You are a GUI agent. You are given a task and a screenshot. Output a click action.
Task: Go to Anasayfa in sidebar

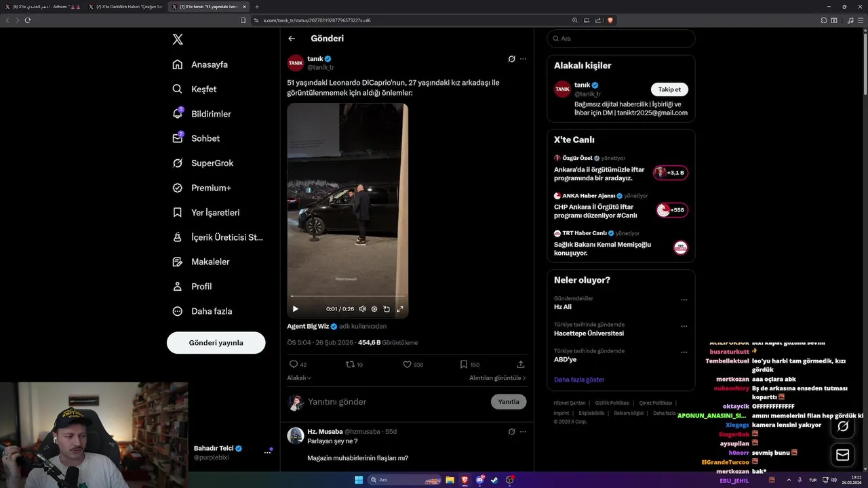pos(200,64)
